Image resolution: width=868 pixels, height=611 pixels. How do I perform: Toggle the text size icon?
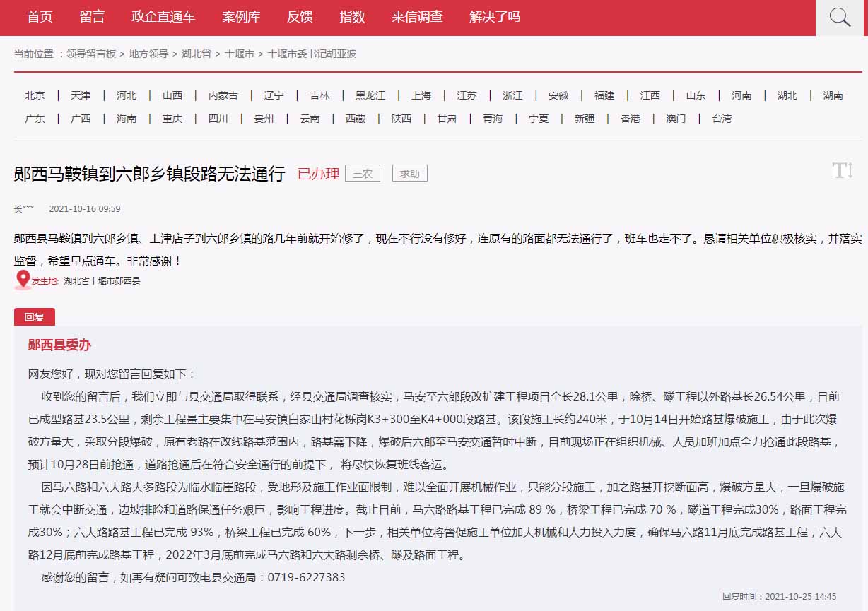pos(842,170)
